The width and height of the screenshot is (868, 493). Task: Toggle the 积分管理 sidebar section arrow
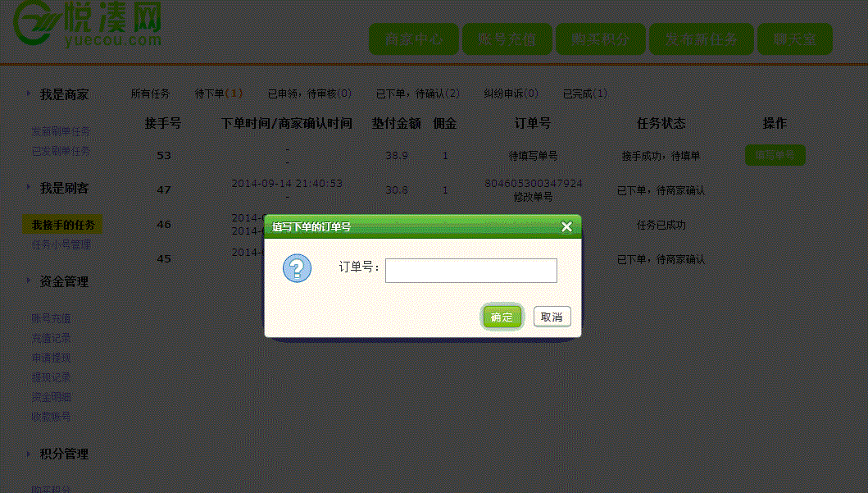click(29, 454)
